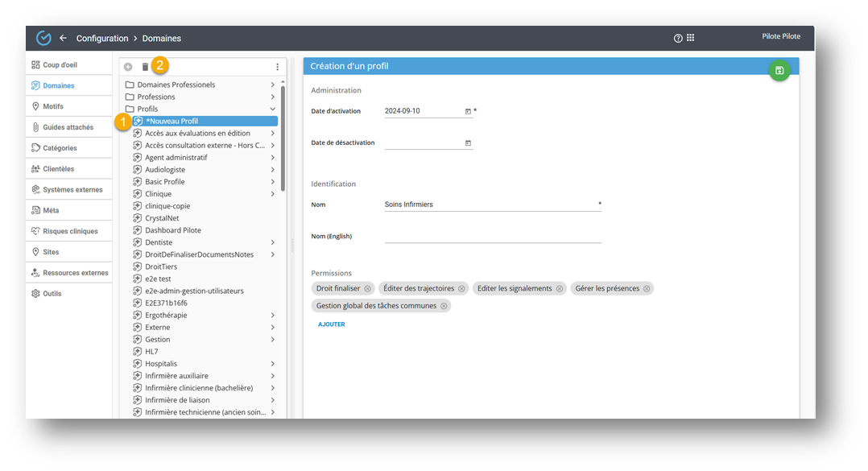Click the add plus icon above tree
Viewport: 868px width, 471px height.
point(128,67)
